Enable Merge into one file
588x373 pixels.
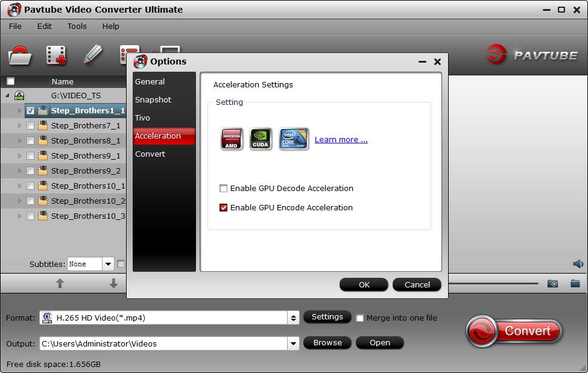(x=359, y=318)
